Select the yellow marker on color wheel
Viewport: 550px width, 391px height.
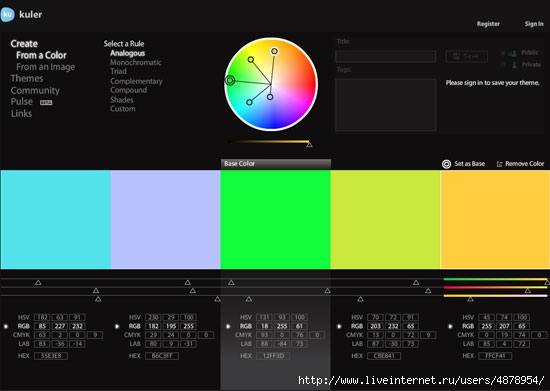pyautogui.click(x=274, y=51)
